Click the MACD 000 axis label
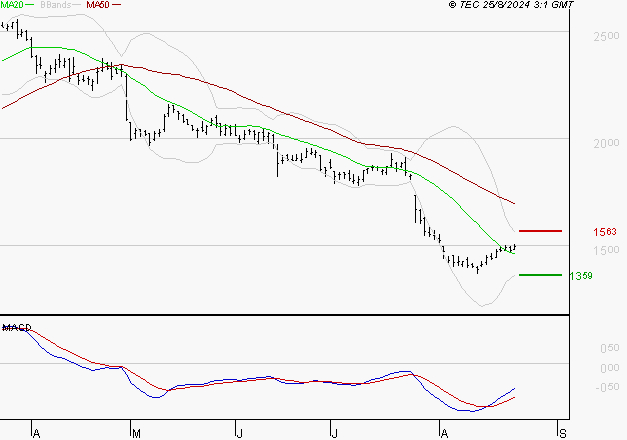627x440 pixels. [610, 368]
